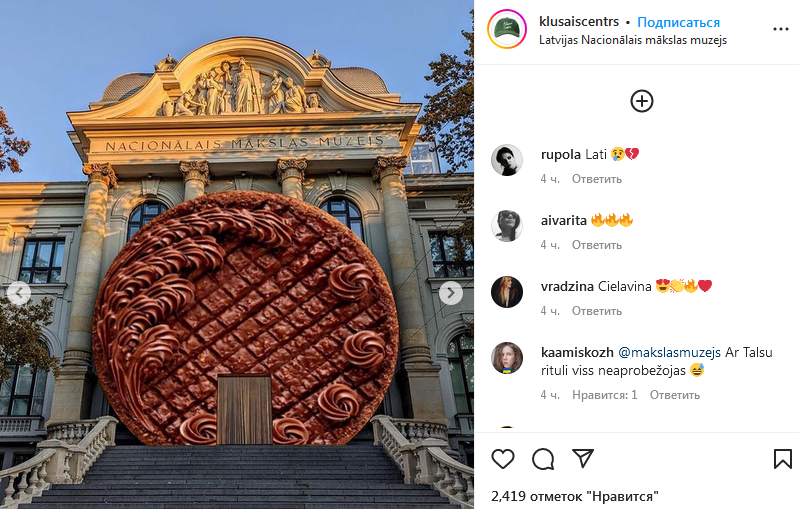Open klusaiscentrs username link

click(x=579, y=21)
